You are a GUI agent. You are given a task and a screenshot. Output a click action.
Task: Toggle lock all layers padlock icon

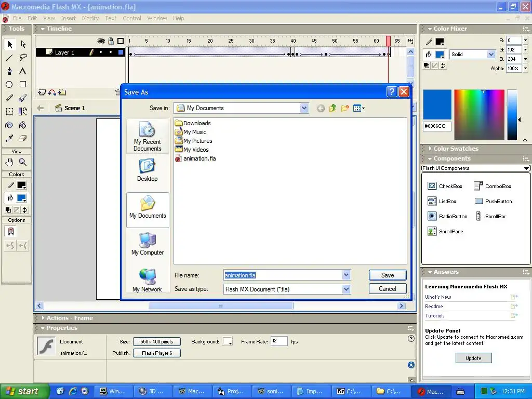click(111, 41)
